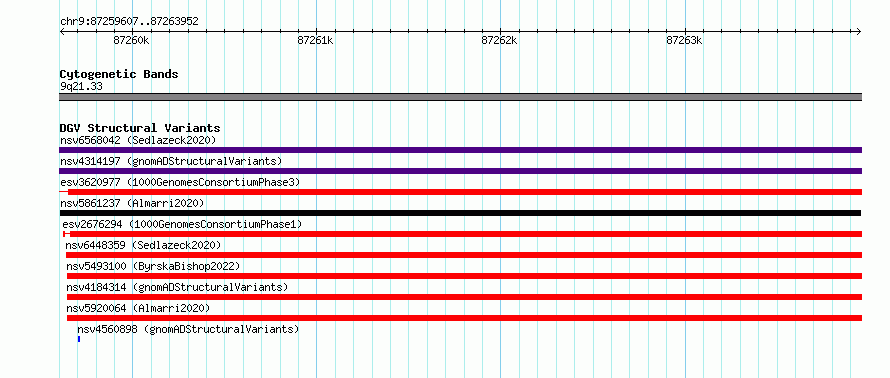Click the DGV Structural Variants track title

point(140,128)
